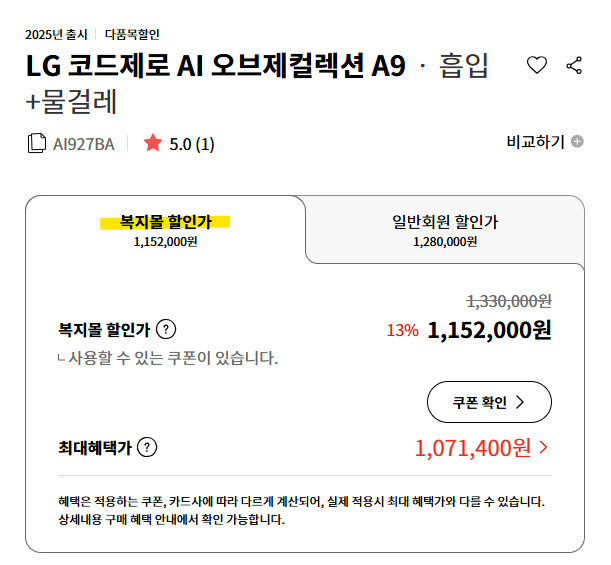This screenshot has height=565, width=611.
Task: Click the red star rating icon
Action: (152, 143)
